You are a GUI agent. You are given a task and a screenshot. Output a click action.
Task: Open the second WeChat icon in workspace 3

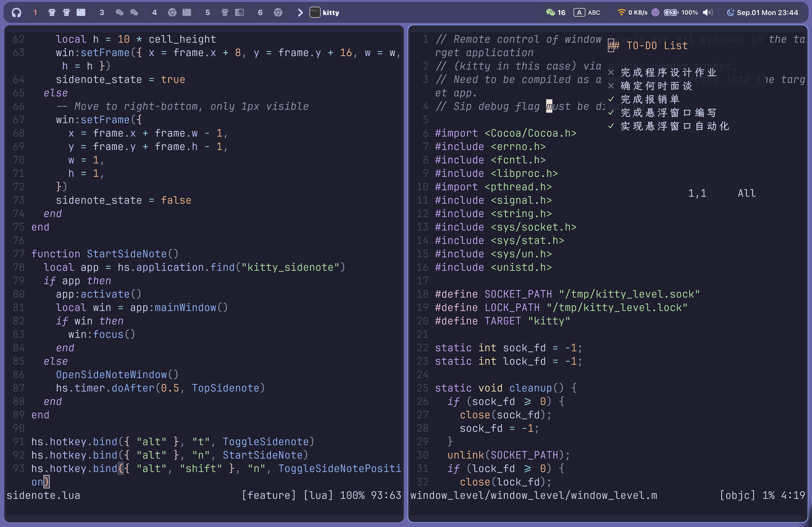click(x=134, y=13)
